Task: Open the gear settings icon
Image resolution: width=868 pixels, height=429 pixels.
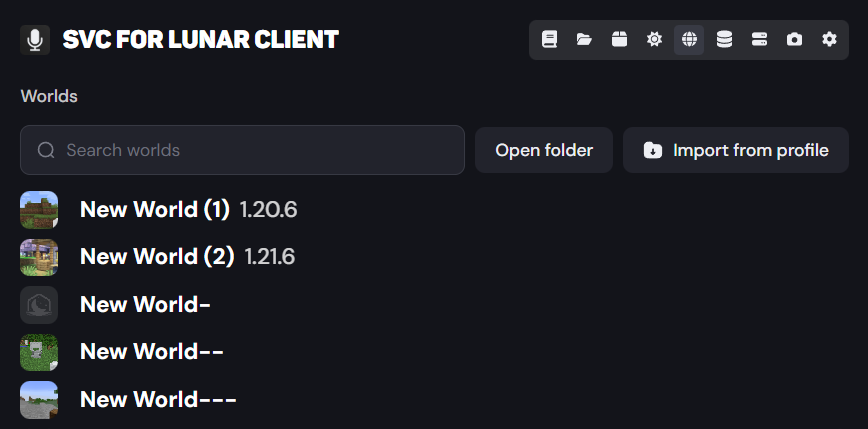Action: (829, 40)
